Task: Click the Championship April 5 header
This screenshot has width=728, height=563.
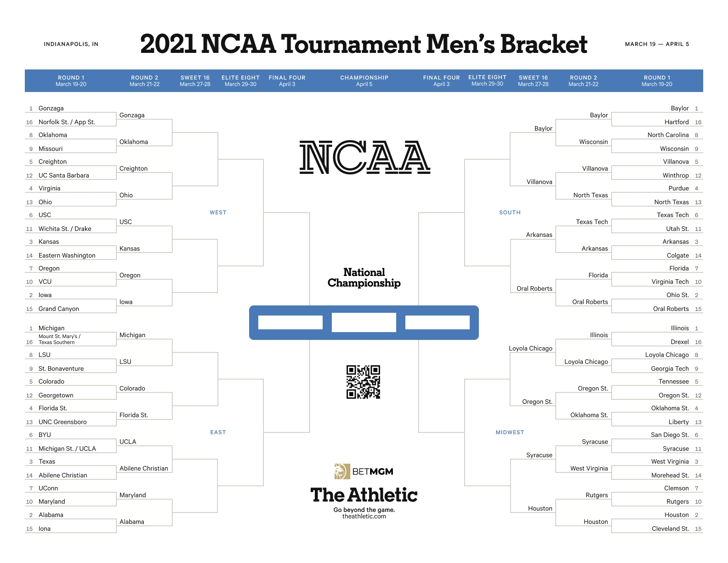Action: pos(364,81)
